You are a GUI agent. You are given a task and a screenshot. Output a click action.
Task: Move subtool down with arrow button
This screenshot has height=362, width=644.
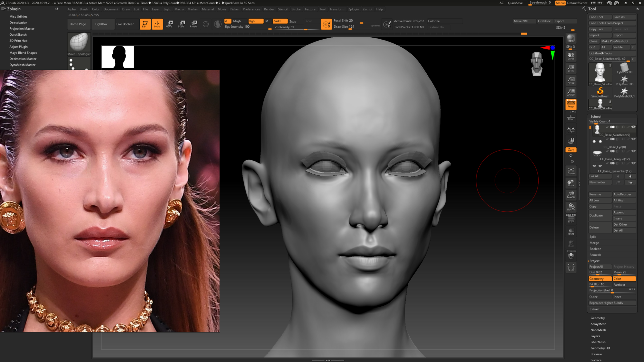tap(630, 176)
